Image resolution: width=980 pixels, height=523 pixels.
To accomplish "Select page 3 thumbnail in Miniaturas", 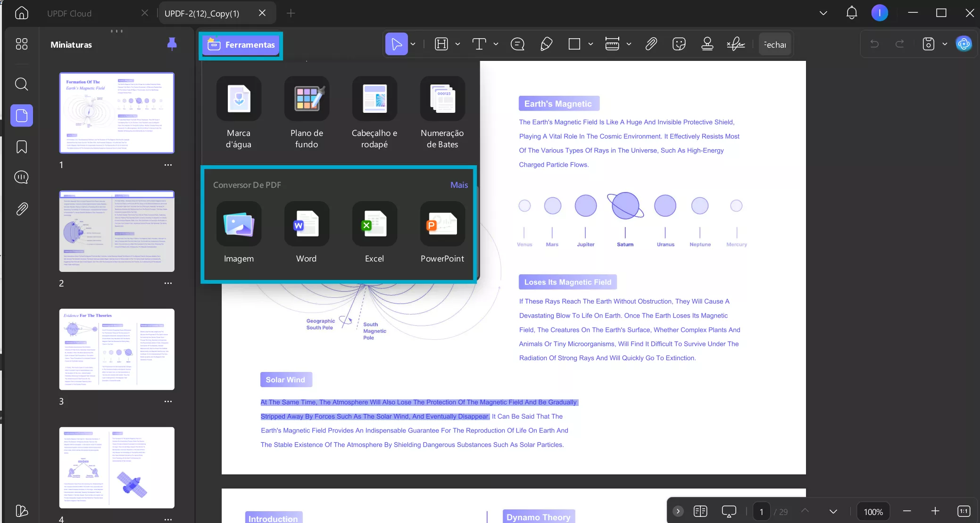I will [116, 349].
